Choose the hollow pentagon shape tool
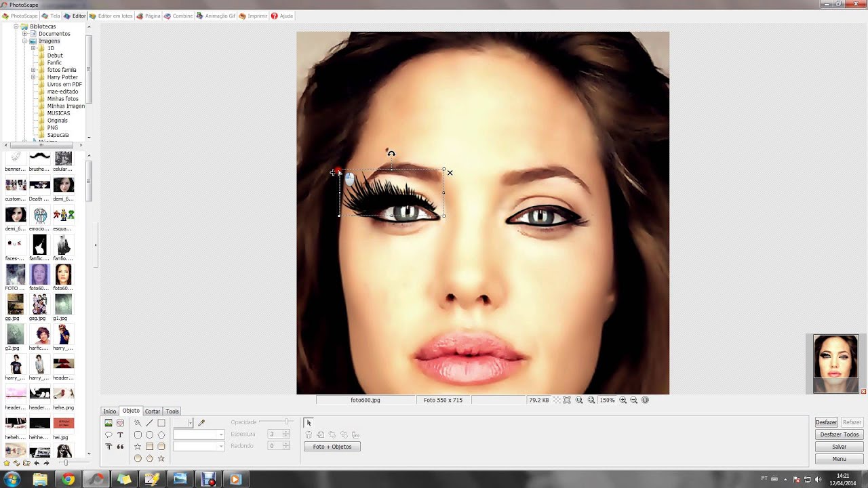The width and height of the screenshot is (868, 488). [161, 434]
